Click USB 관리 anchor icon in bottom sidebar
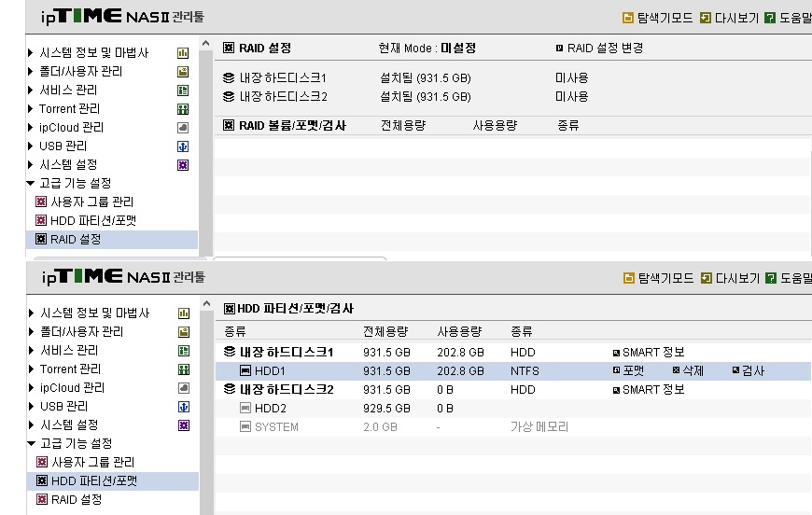812x515 pixels. click(x=184, y=407)
